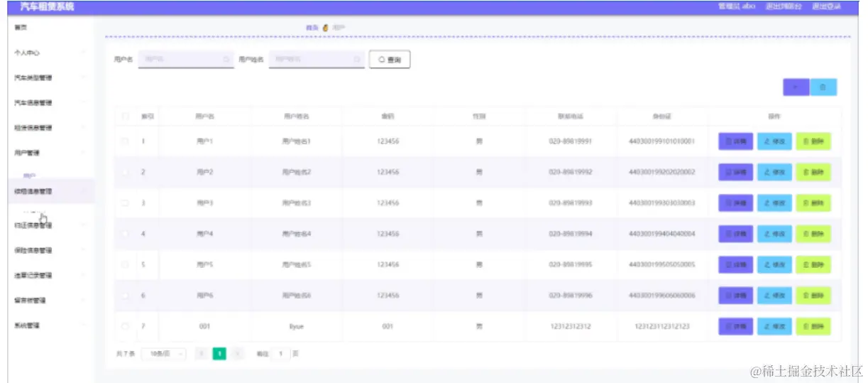The image size is (868, 383).
Task: Check the checkbox for row 用户3
Action: pyautogui.click(x=125, y=203)
